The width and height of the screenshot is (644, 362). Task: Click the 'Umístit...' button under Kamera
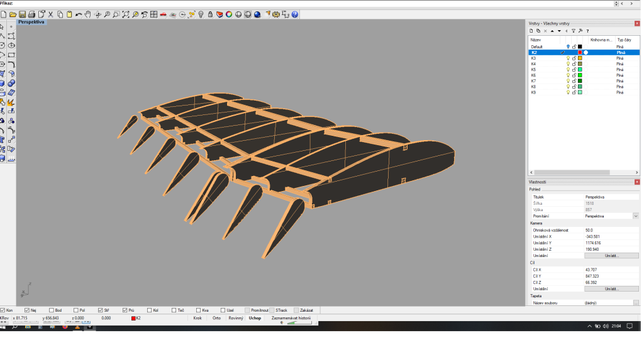pos(611,256)
